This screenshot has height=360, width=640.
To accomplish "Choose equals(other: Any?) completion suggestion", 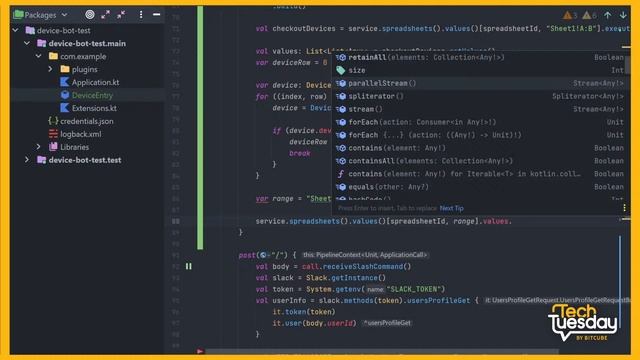I will pyautogui.click(x=479, y=187).
